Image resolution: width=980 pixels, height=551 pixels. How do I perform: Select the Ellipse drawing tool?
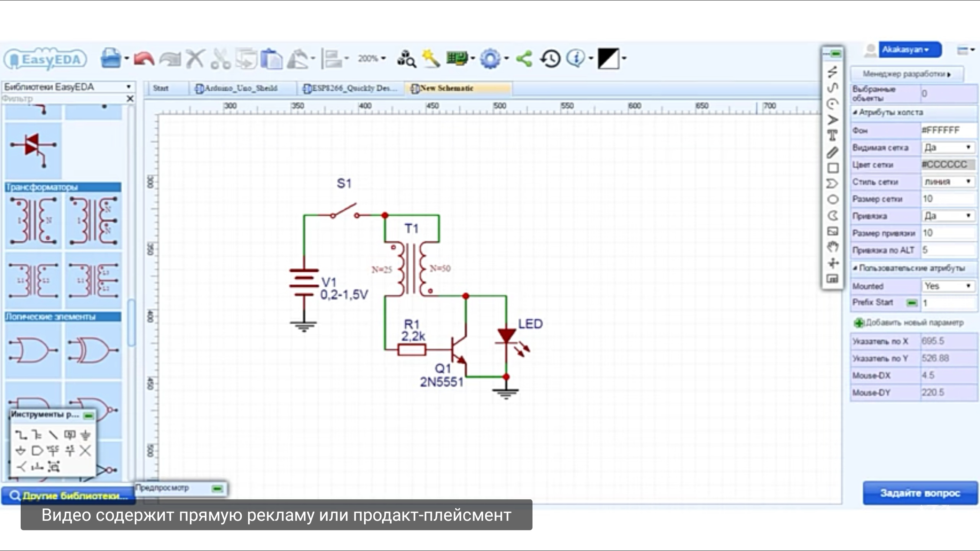click(x=833, y=199)
